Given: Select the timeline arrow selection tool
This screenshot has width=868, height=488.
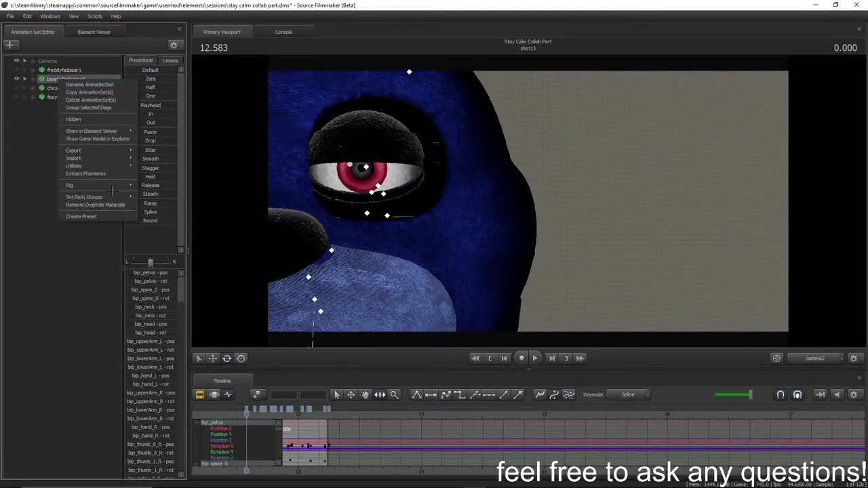Looking at the screenshot, I should tap(336, 394).
